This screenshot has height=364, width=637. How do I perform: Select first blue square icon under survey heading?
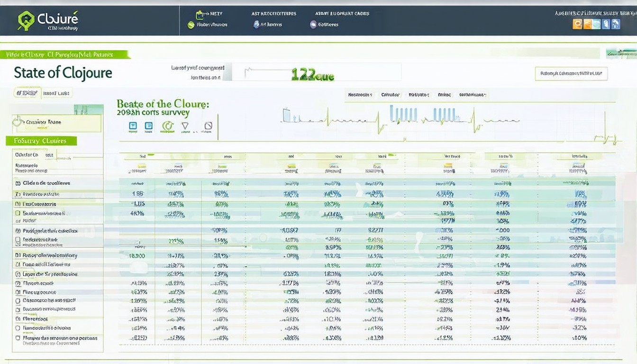(133, 126)
